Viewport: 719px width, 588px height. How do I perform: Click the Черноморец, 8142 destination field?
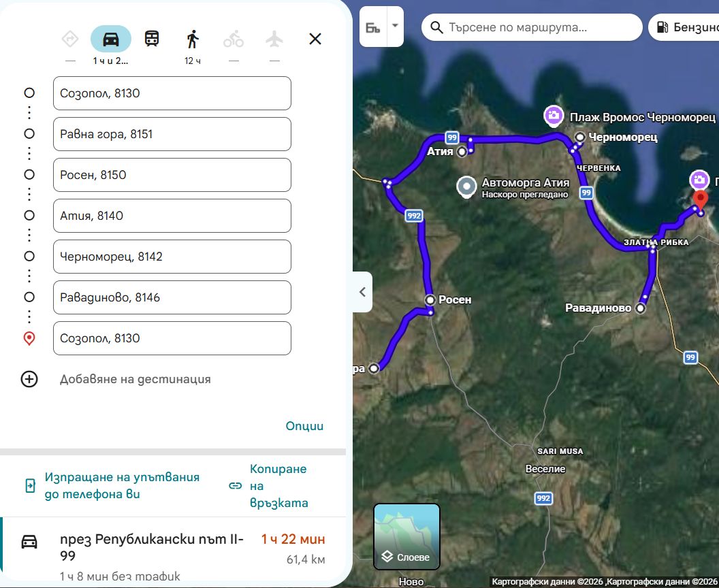click(172, 256)
